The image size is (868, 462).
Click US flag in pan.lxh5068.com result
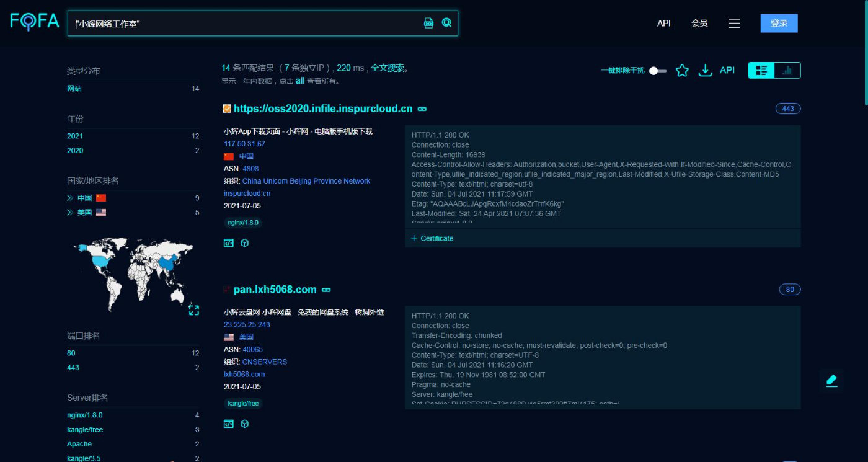(x=229, y=337)
